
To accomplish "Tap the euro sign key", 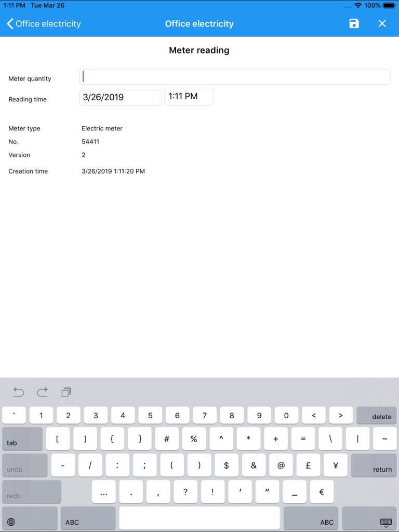I will click(x=322, y=491).
